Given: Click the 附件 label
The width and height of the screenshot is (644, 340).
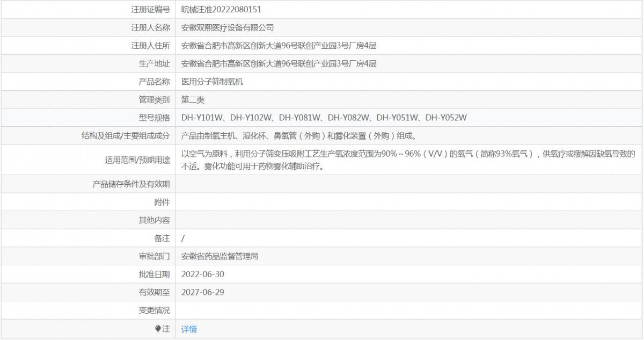Looking at the screenshot, I should click(x=162, y=202).
